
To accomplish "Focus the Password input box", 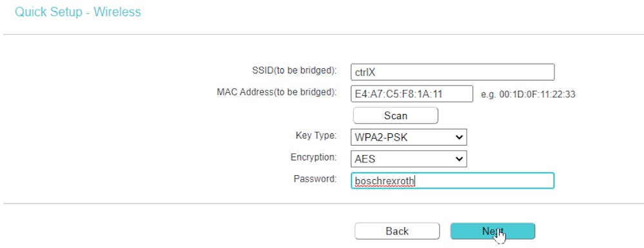I will (453, 180).
